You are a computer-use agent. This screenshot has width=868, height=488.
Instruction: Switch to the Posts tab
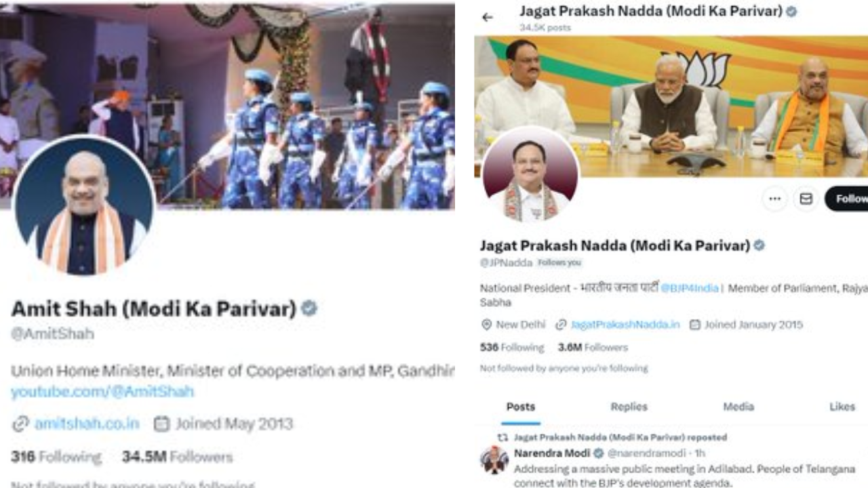[521, 407]
